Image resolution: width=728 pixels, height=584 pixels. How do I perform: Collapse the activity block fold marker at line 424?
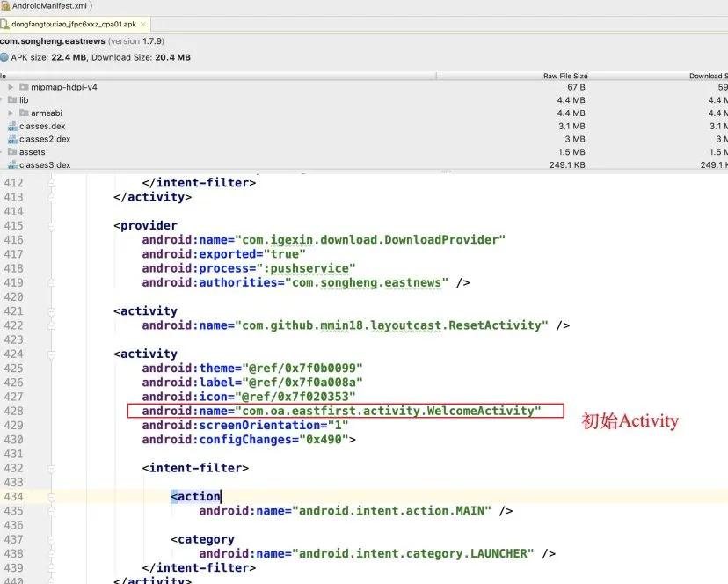pos(52,354)
